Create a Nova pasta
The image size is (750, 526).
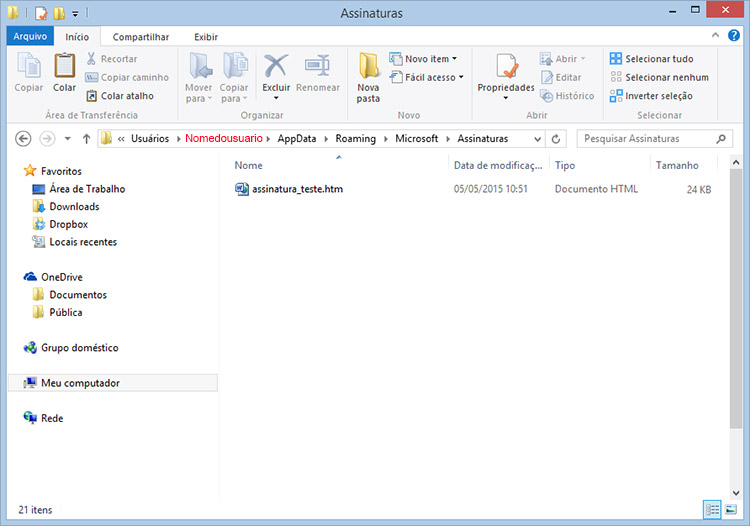368,77
